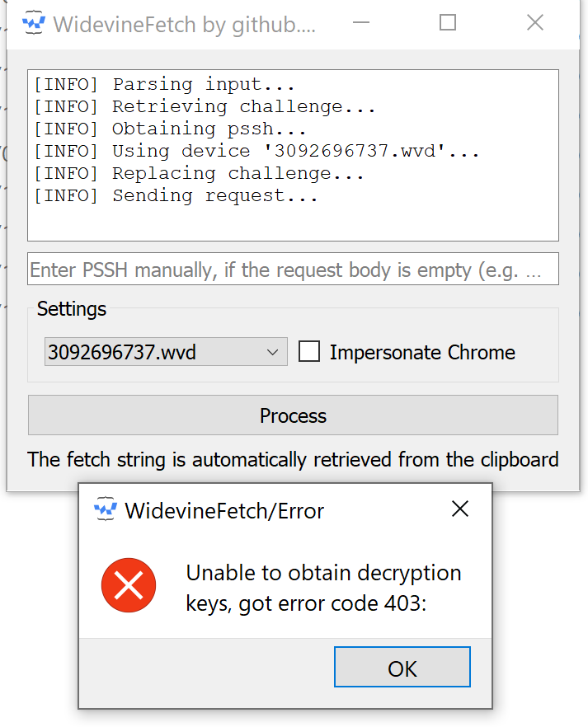The image size is (588, 727).
Task: Click the Settings group label
Action: [x=72, y=309]
